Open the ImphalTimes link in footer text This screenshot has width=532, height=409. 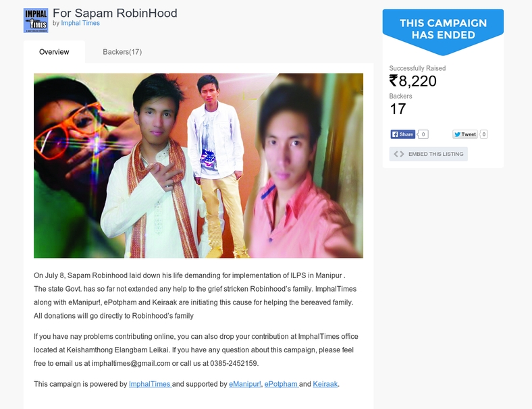click(150, 384)
